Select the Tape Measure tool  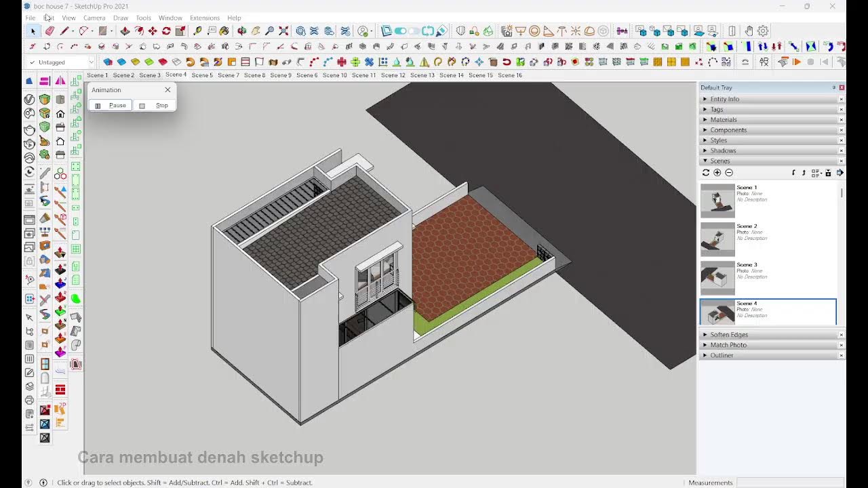click(197, 31)
